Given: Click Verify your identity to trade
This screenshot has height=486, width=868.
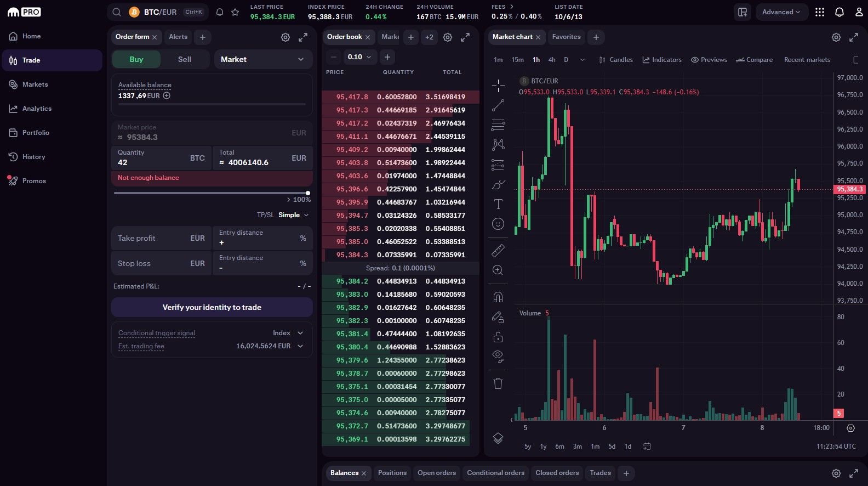Looking at the screenshot, I should click(212, 308).
